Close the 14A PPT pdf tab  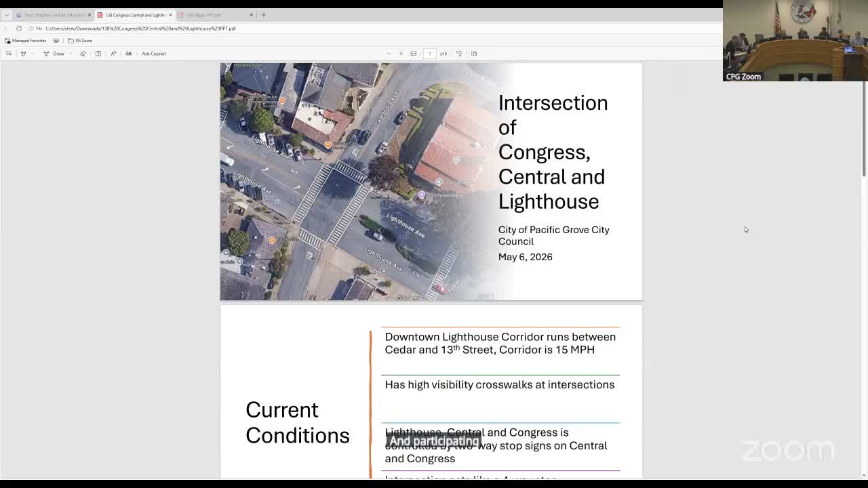[x=252, y=15]
